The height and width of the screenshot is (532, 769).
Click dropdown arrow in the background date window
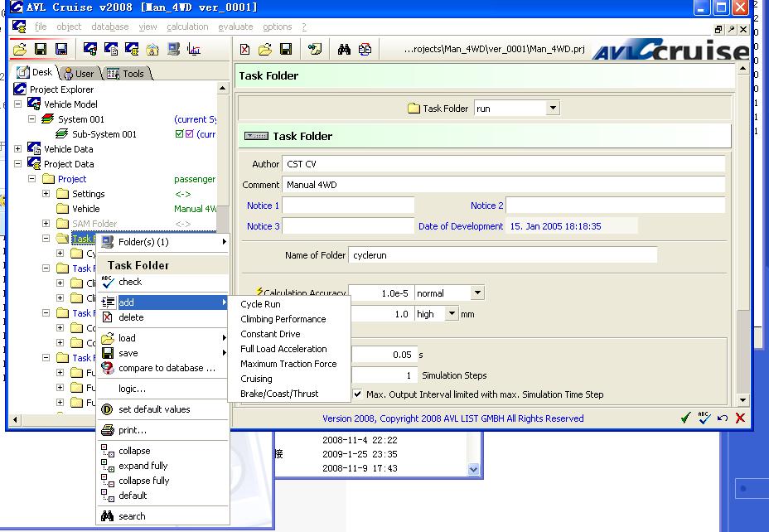click(473, 469)
